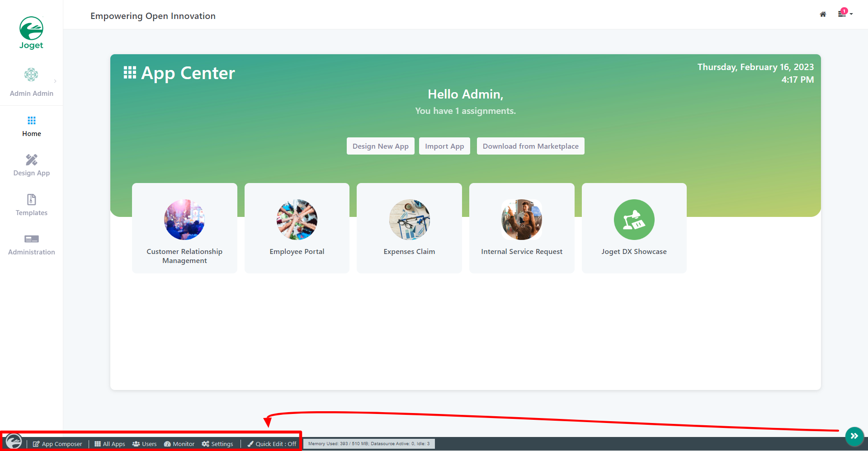
Task: Click the 'Expenses Claim' app label
Action: click(410, 252)
